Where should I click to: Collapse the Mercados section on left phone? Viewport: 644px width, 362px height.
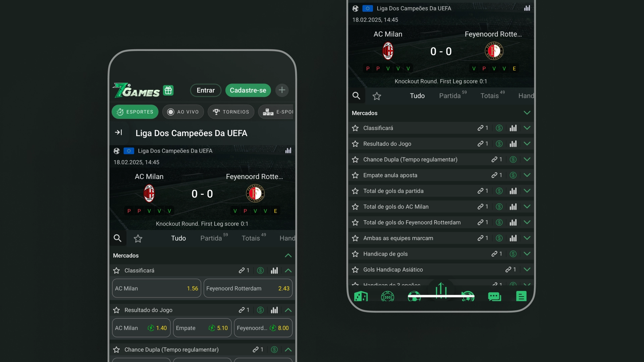point(288,255)
